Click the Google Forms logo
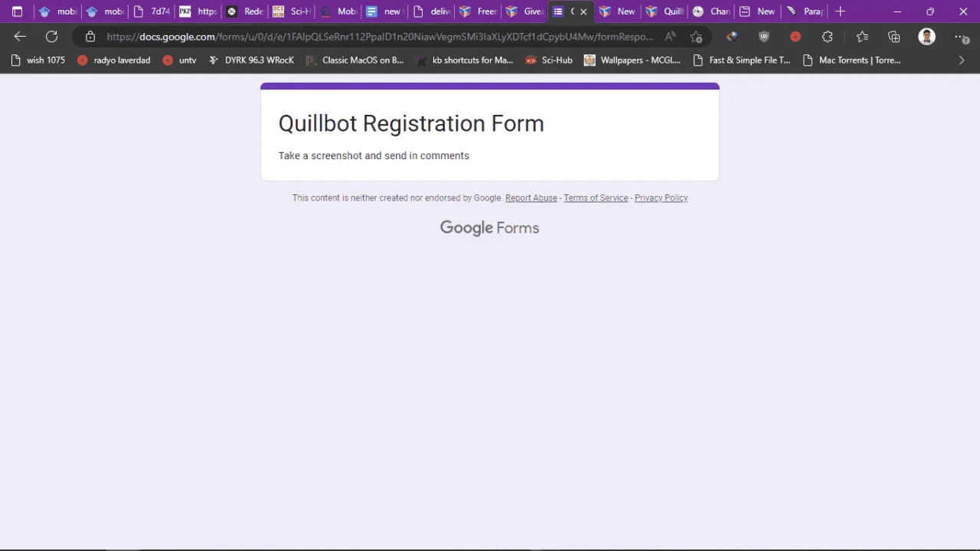Screen dimensions: 980x551 point(490,228)
